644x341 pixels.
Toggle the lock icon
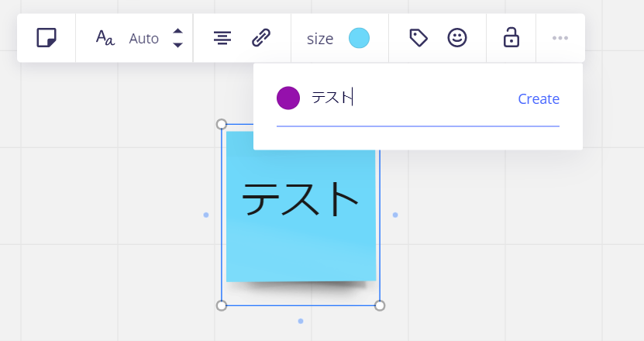coord(511,38)
